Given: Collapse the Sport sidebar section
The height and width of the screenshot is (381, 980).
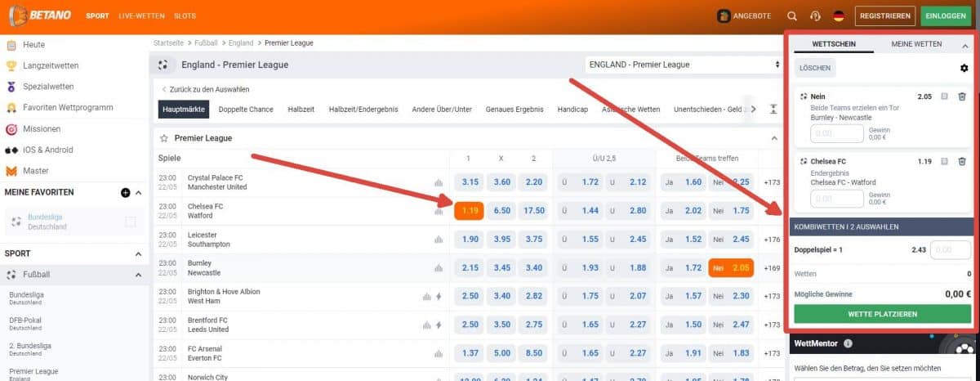Looking at the screenshot, I should coord(138,254).
